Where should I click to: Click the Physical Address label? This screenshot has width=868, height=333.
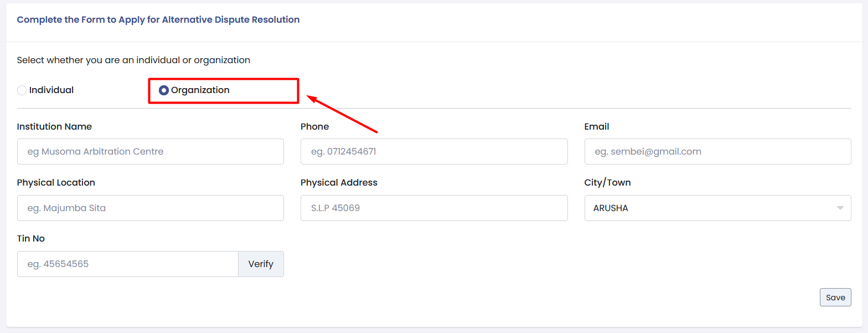point(339,182)
